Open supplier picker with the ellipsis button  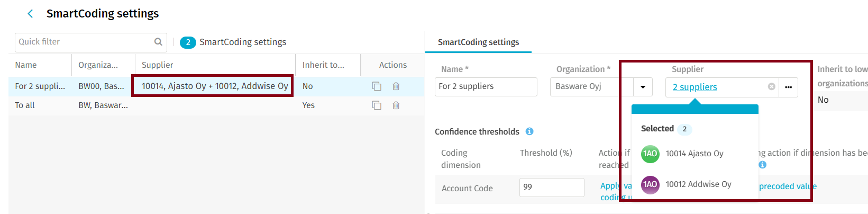pyautogui.click(x=788, y=87)
